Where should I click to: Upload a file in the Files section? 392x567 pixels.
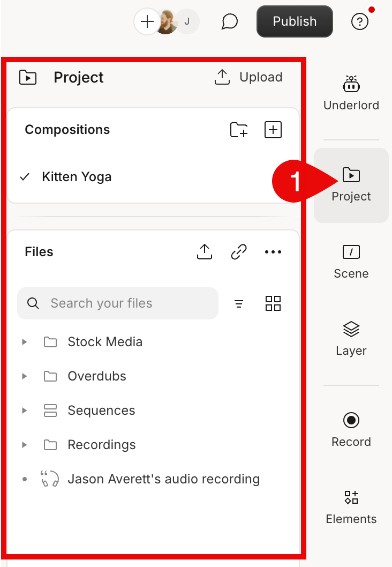(204, 251)
